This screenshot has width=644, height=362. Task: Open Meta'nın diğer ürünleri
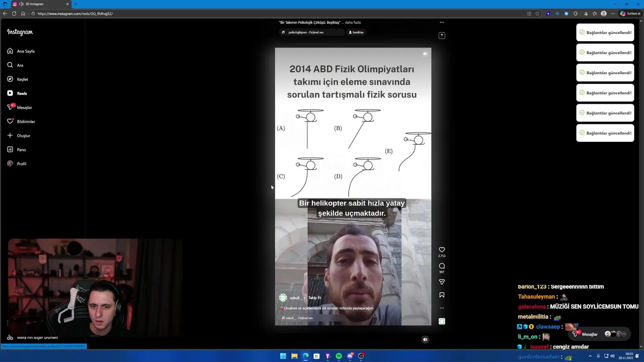click(32, 337)
